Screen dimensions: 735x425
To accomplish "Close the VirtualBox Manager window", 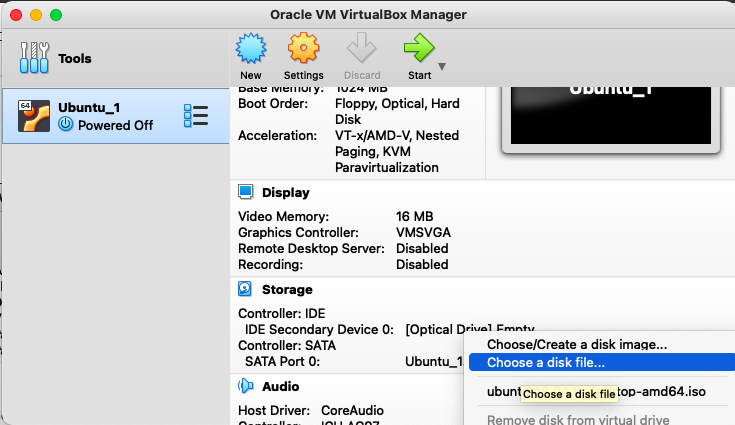I will (x=16, y=15).
